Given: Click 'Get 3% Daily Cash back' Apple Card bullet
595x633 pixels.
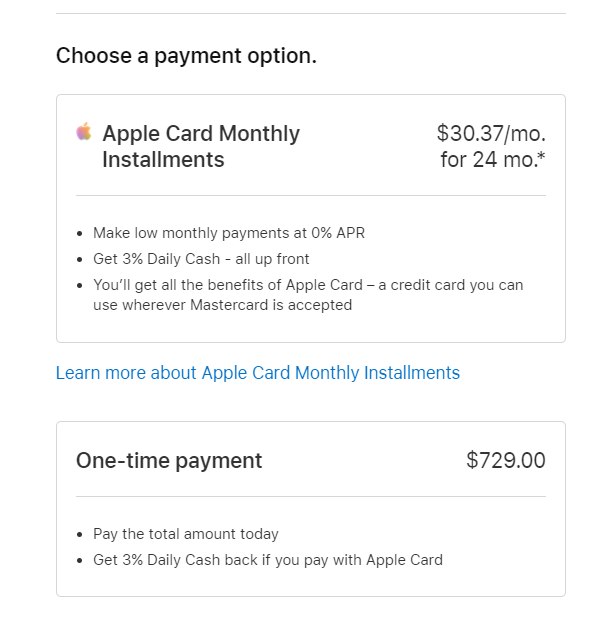Looking at the screenshot, I should [268, 560].
